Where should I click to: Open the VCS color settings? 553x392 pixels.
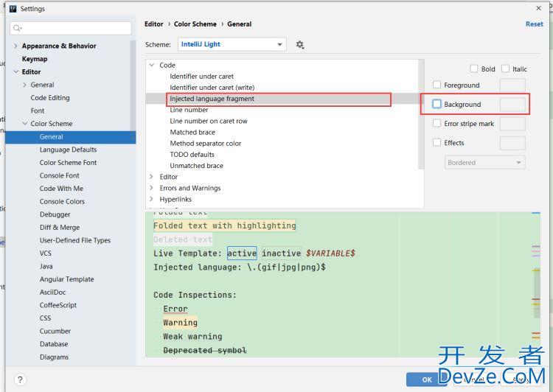[x=46, y=253]
